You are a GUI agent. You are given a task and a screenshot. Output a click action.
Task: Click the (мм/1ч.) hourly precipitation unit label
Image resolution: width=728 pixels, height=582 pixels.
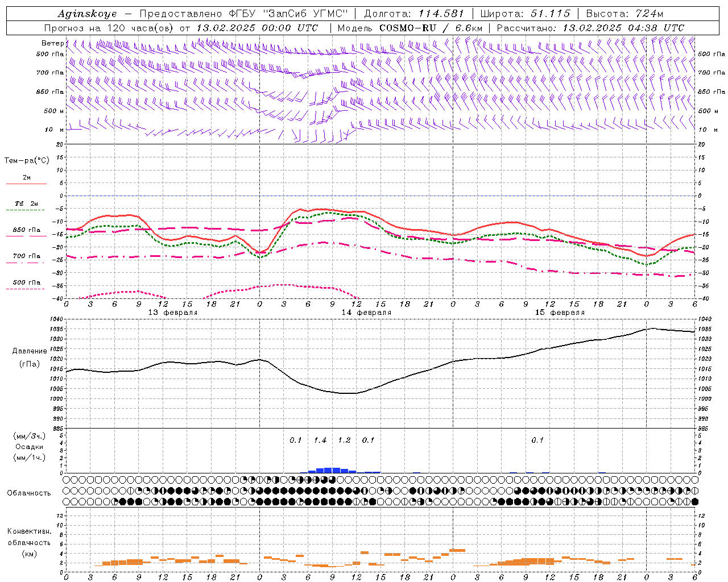pyautogui.click(x=30, y=458)
